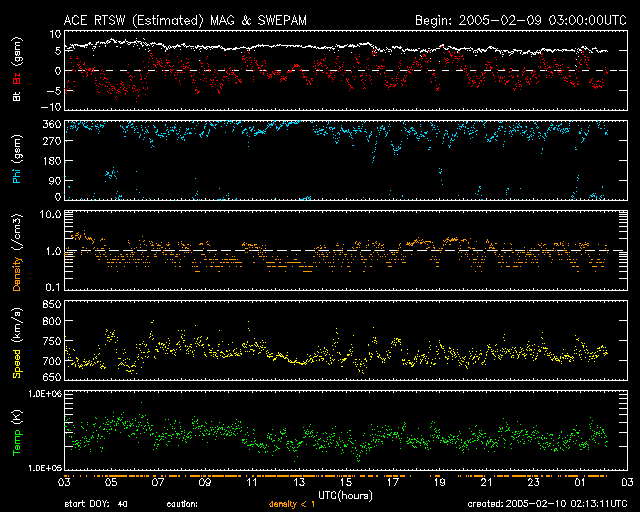Click the Density (/cm3) axis label
Screen dimensions: 640x512
[17, 255]
